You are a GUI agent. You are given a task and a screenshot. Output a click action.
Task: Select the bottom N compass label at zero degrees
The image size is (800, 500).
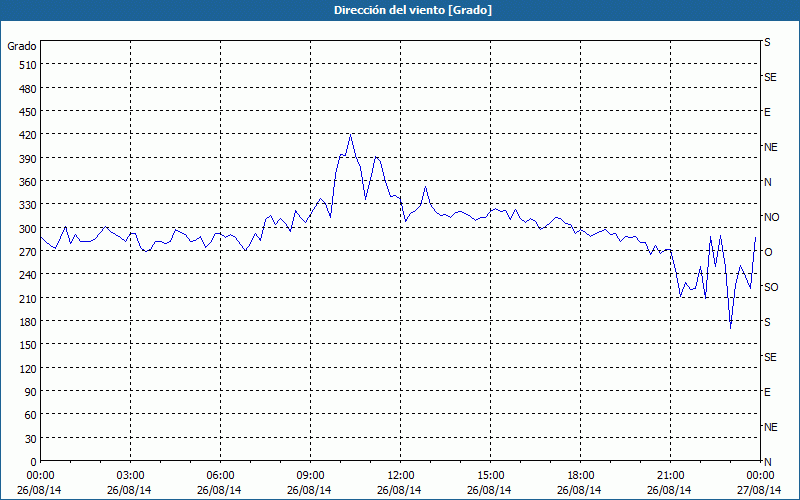coord(768,462)
